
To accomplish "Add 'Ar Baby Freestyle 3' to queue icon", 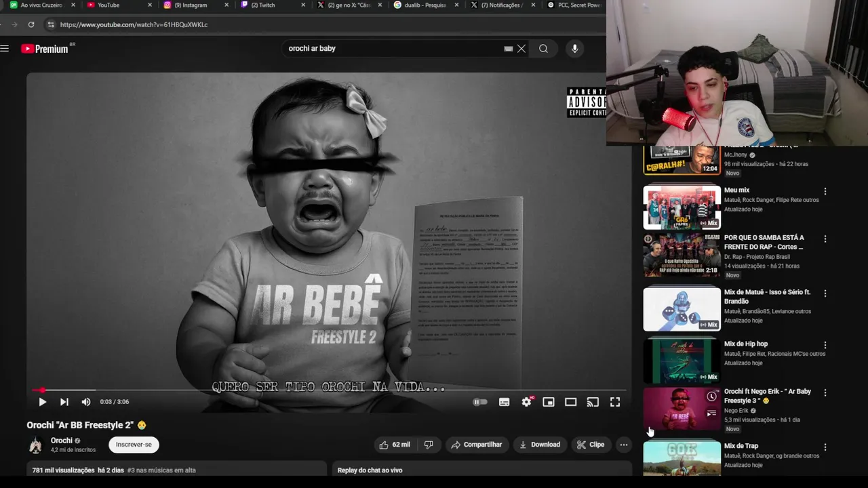I will pos(711,413).
